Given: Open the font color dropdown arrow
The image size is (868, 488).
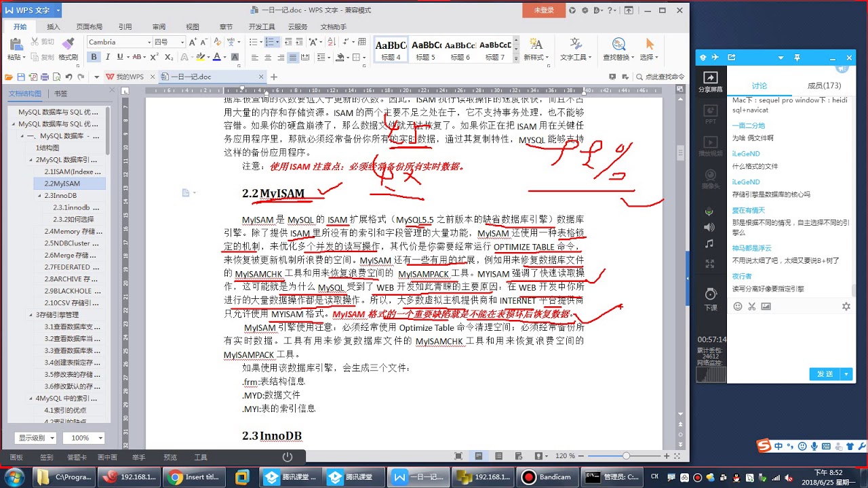Looking at the screenshot, I should tap(225, 57).
